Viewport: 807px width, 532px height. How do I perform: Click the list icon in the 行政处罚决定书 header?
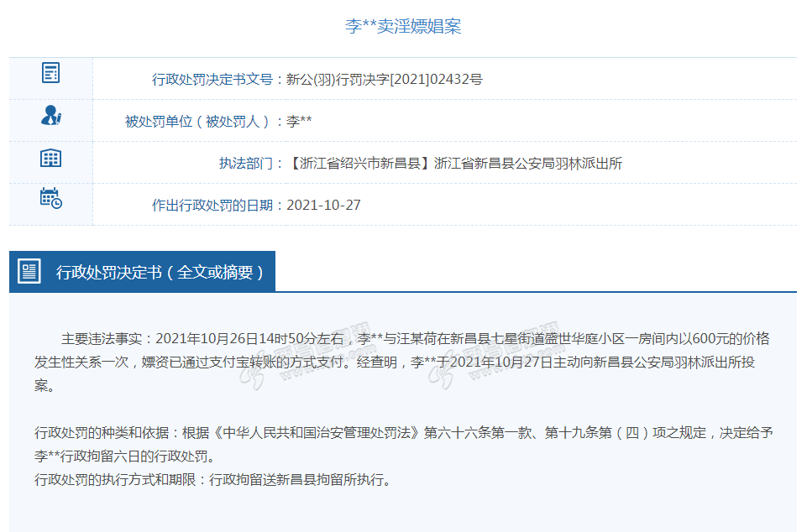coord(30,271)
